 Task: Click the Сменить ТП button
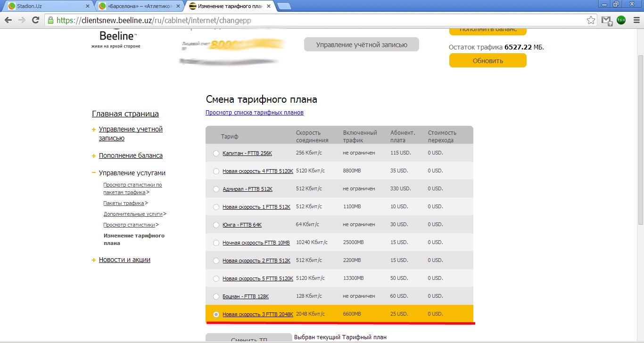click(x=249, y=338)
